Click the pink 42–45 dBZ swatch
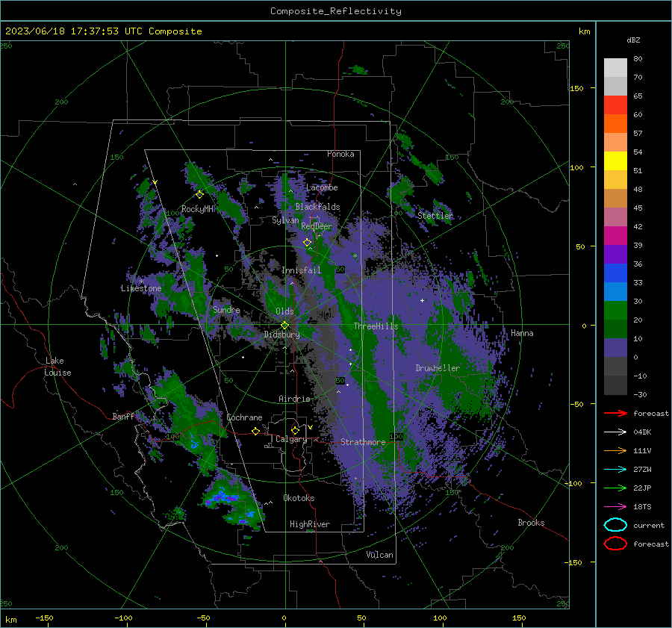Screen dimensions: 672x628 [x=615, y=217]
